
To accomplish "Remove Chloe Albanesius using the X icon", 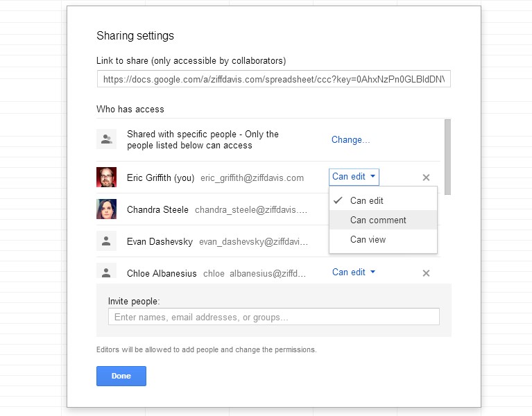I will pyautogui.click(x=426, y=273).
